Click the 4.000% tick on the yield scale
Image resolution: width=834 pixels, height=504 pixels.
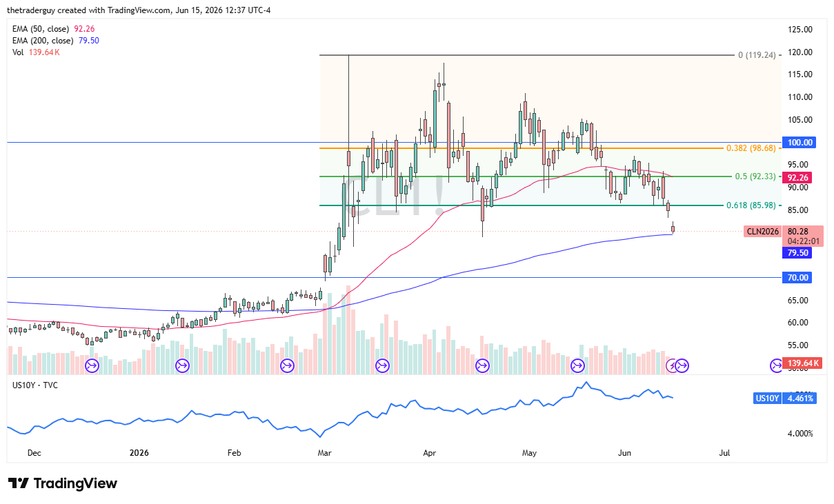(801, 434)
